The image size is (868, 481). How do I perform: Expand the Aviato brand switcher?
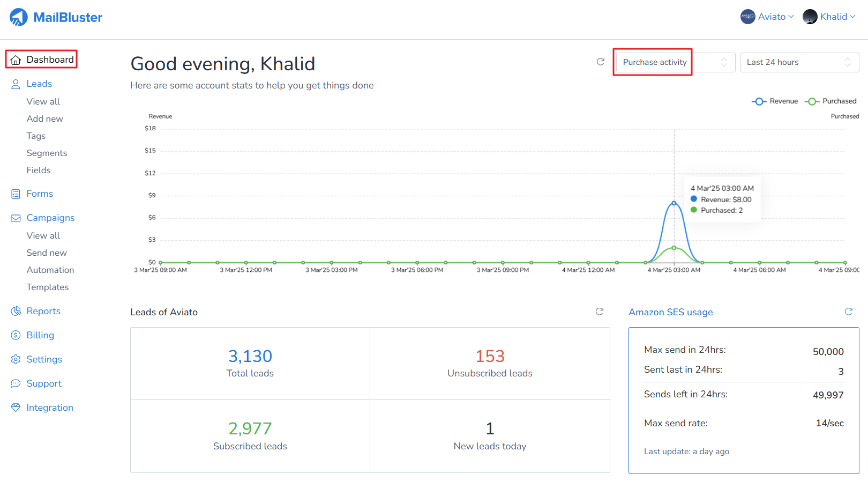(767, 17)
